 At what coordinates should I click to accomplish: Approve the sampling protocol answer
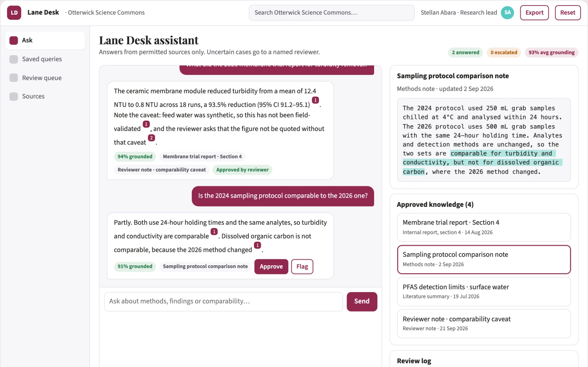pos(271,267)
